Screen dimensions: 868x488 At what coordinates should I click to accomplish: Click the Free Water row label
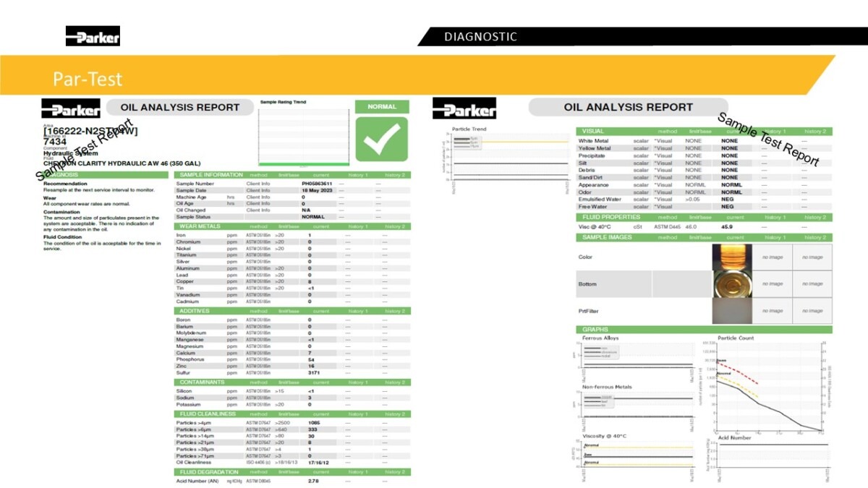pos(592,207)
